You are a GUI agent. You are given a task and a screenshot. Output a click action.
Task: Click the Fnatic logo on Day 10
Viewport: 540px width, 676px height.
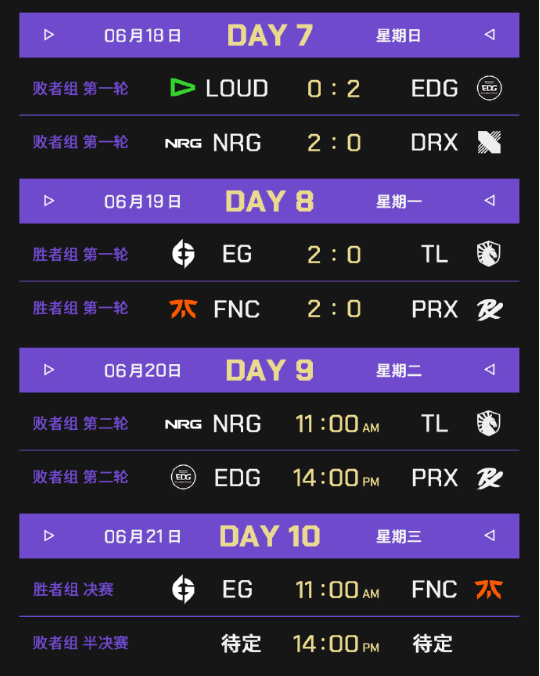click(x=489, y=589)
